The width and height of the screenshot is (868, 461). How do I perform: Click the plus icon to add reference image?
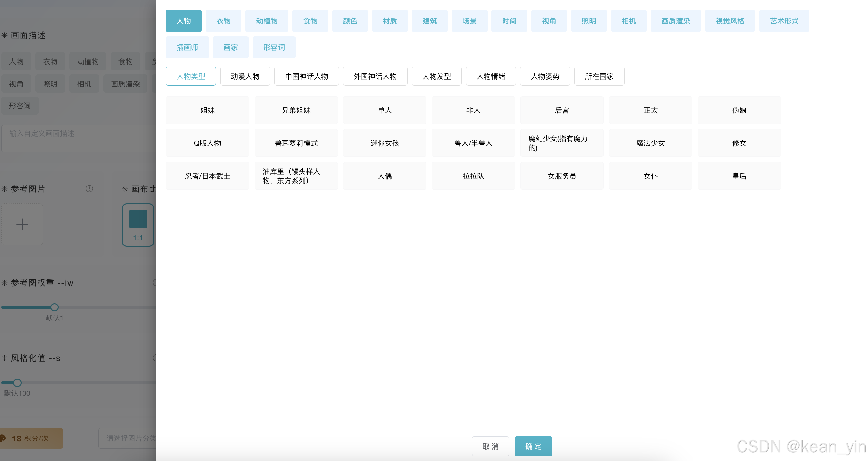pos(22,224)
